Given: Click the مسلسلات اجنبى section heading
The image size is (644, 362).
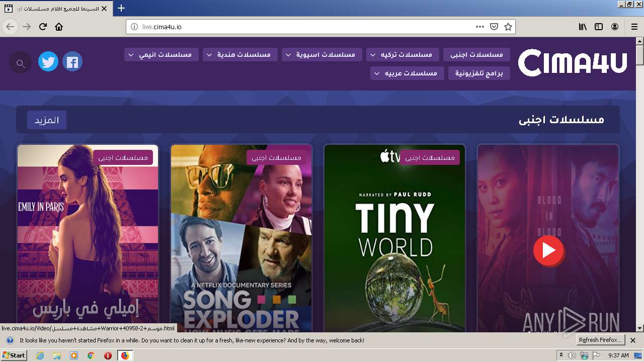Looking at the screenshot, I should (561, 120).
